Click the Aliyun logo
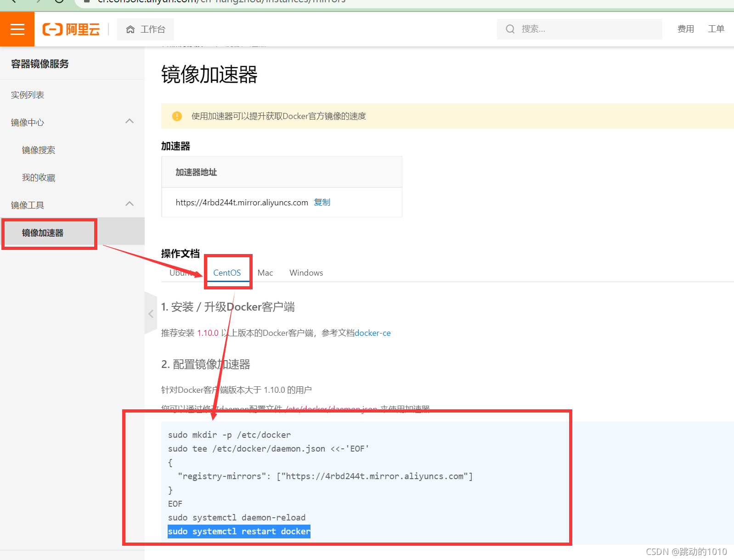The height and width of the screenshot is (560, 734). (x=71, y=29)
